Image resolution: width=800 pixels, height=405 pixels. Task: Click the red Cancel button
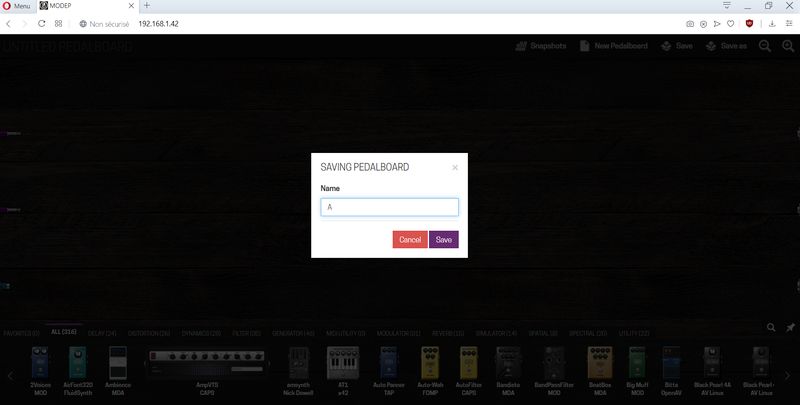point(410,239)
